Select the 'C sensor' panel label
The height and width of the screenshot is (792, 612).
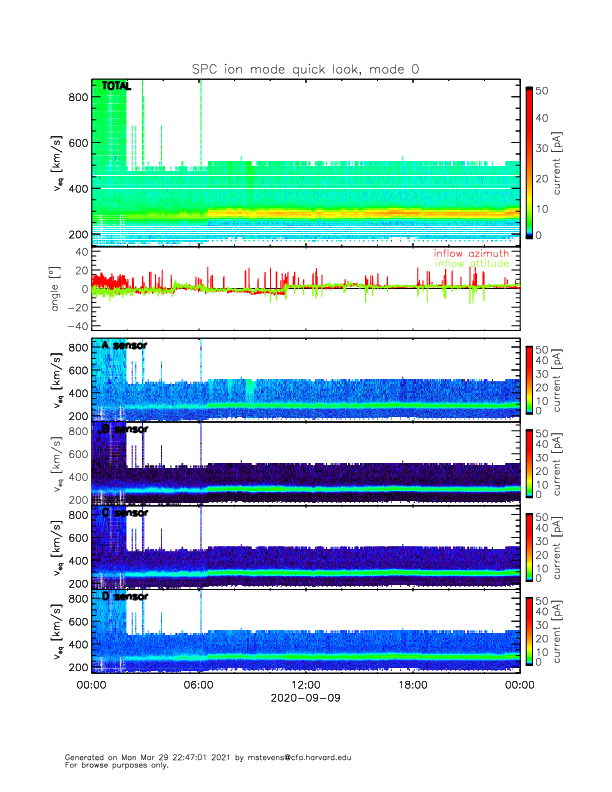tap(123, 513)
